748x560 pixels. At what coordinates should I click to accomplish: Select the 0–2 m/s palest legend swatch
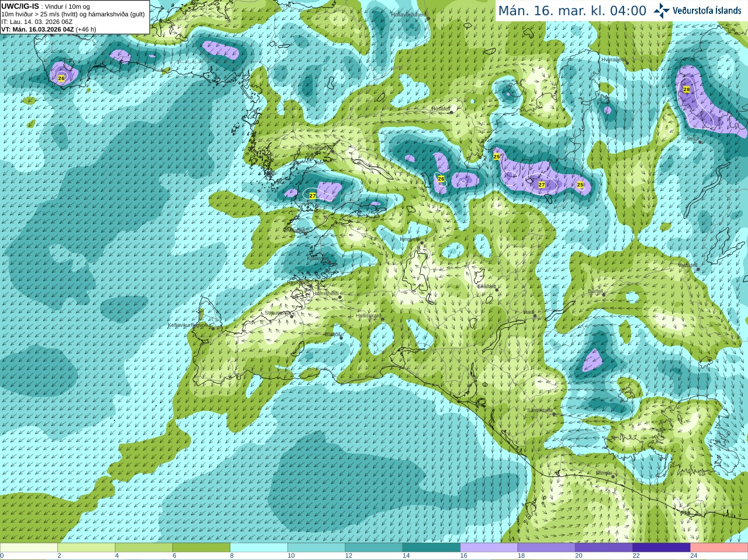[x=29, y=548]
